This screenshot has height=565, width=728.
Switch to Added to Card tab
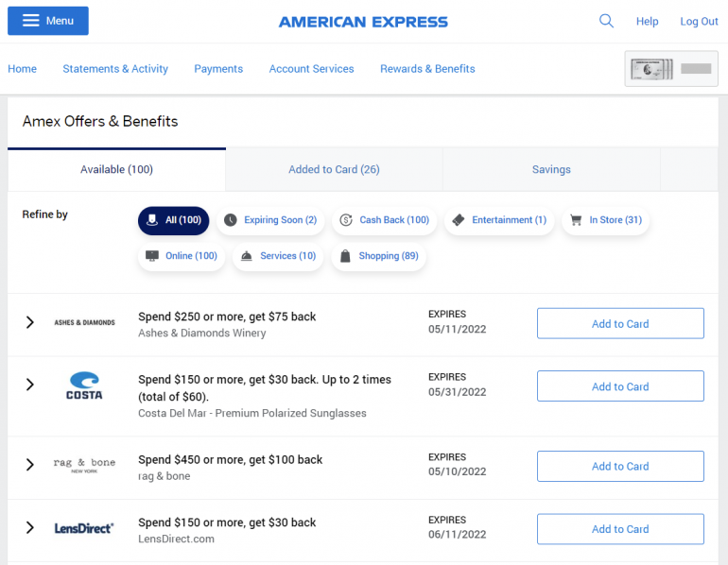point(334,170)
